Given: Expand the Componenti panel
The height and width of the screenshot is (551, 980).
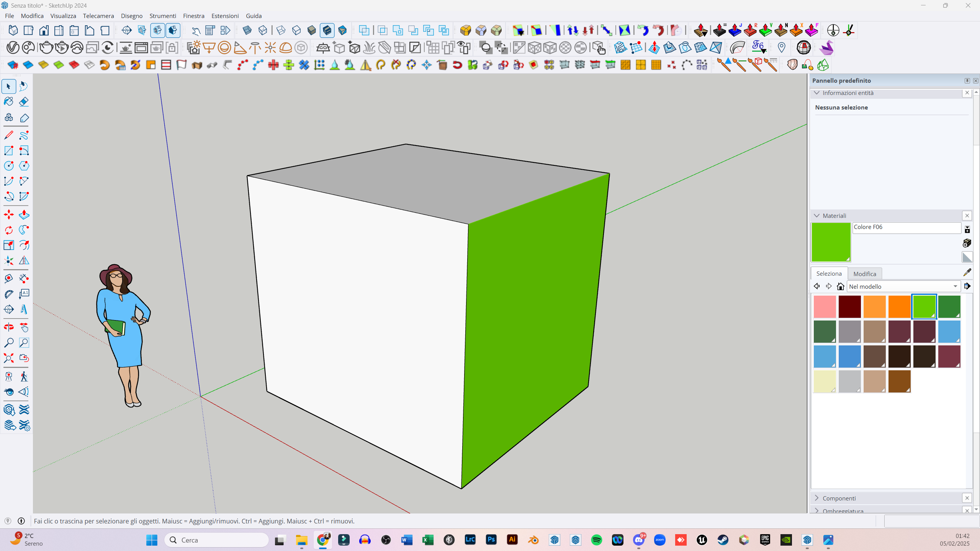Looking at the screenshot, I should [817, 498].
